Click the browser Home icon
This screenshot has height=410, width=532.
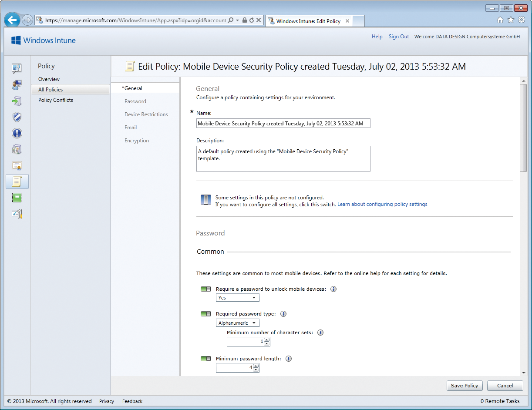pos(500,20)
